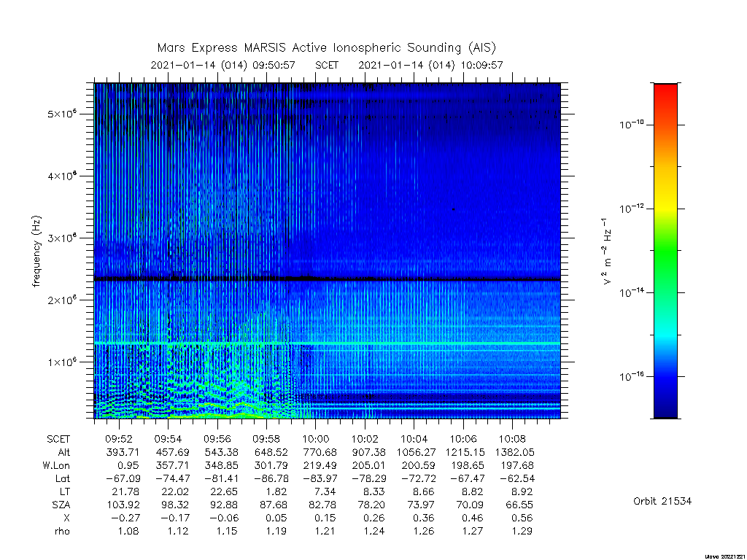Click the 'X' row header
The width and height of the screenshot is (747, 560).
click(66, 518)
